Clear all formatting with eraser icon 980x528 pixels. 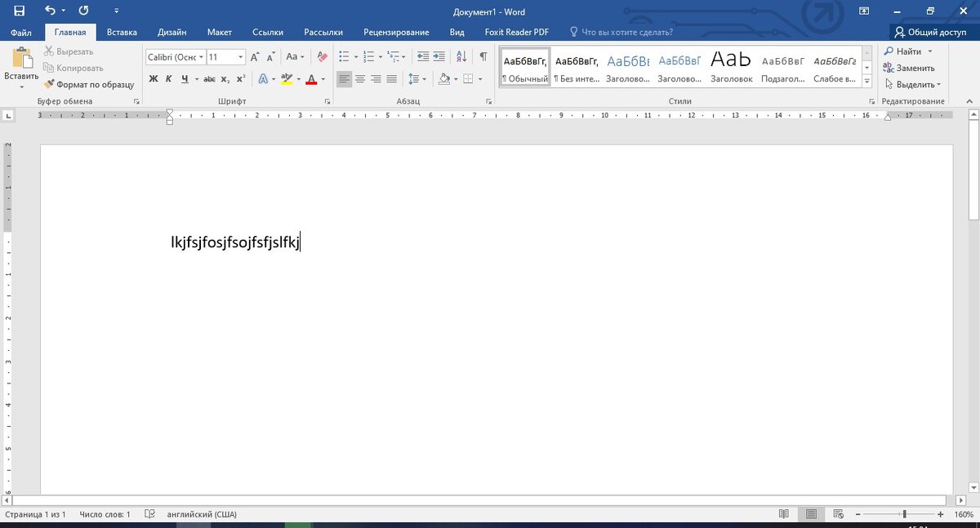(322, 57)
